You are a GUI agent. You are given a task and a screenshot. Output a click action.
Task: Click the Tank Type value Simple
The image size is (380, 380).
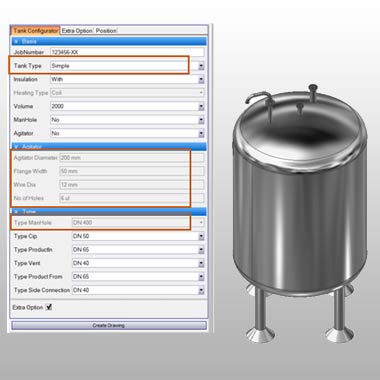(60, 66)
